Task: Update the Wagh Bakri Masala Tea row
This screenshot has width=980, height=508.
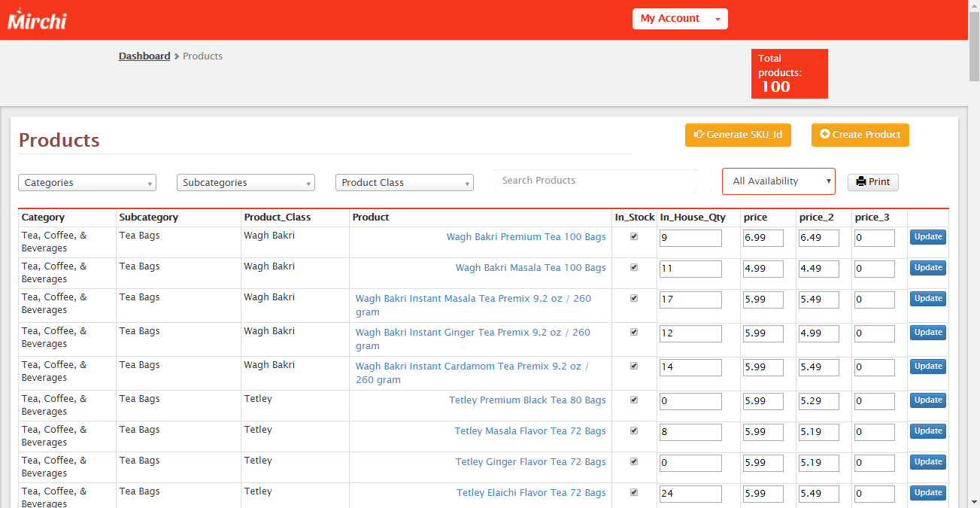Action: 928,268
